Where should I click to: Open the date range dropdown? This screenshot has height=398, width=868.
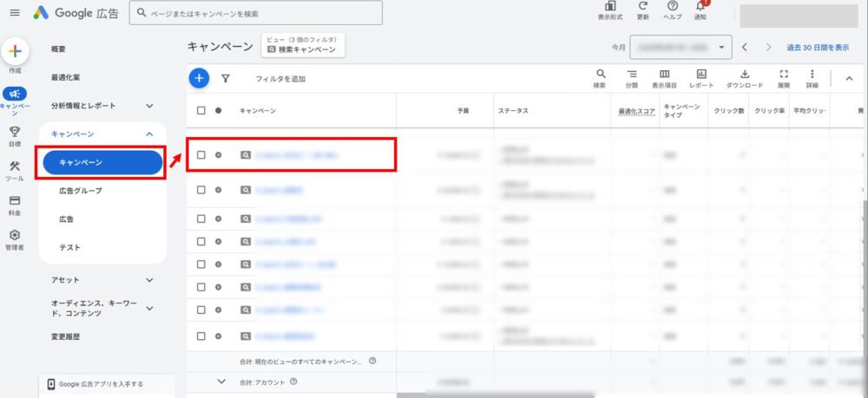click(x=681, y=47)
